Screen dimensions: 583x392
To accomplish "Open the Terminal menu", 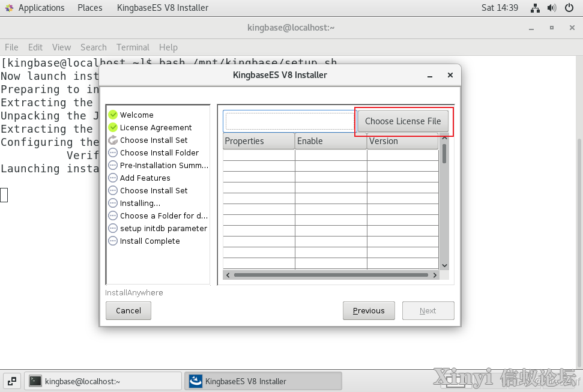I will point(133,47).
